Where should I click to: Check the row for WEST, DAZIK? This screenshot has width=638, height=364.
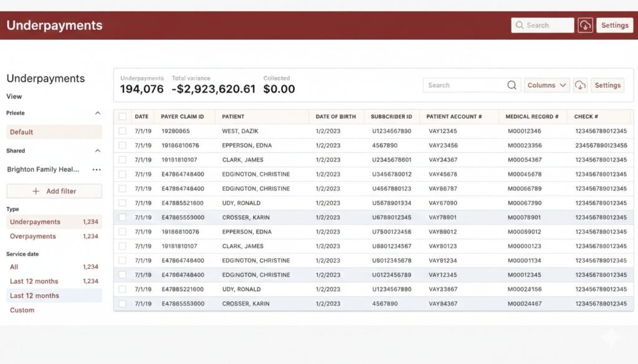(x=123, y=131)
